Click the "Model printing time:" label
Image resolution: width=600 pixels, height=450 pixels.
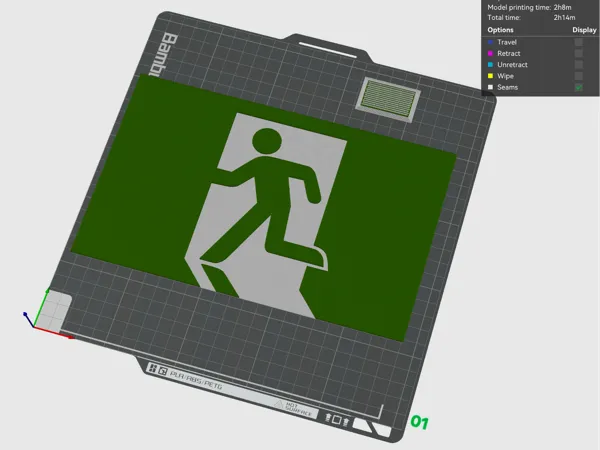519,7
